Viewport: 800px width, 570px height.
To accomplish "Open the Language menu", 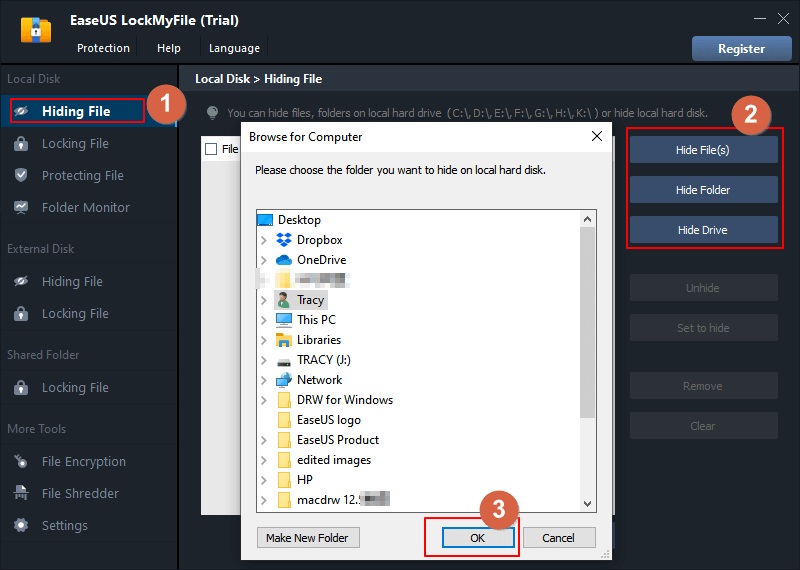I will pyautogui.click(x=234, y=48).
